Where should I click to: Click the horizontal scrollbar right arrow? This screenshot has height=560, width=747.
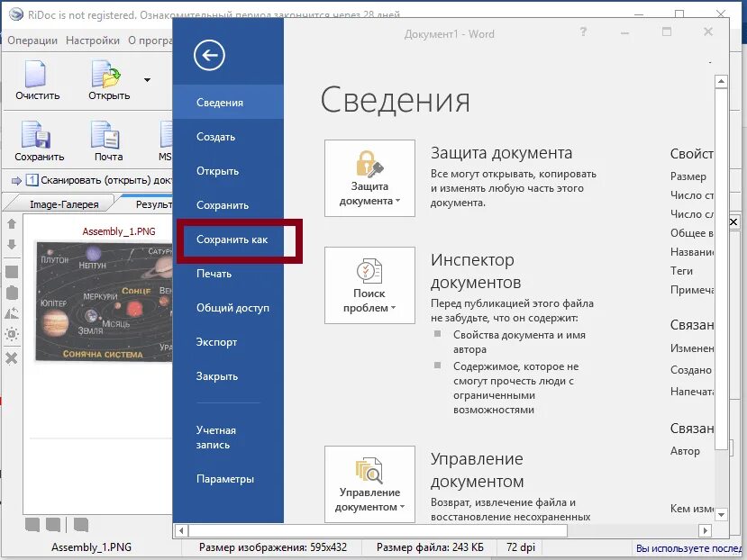click(x=705, y=530)
